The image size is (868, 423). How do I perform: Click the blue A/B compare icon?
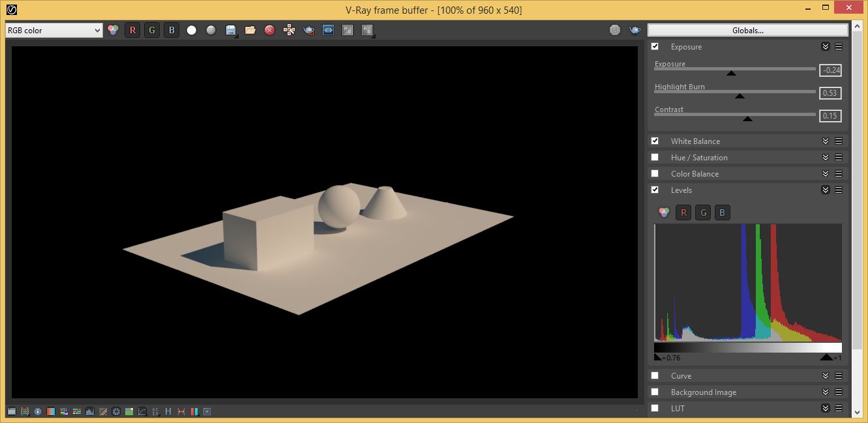[328, 30]
